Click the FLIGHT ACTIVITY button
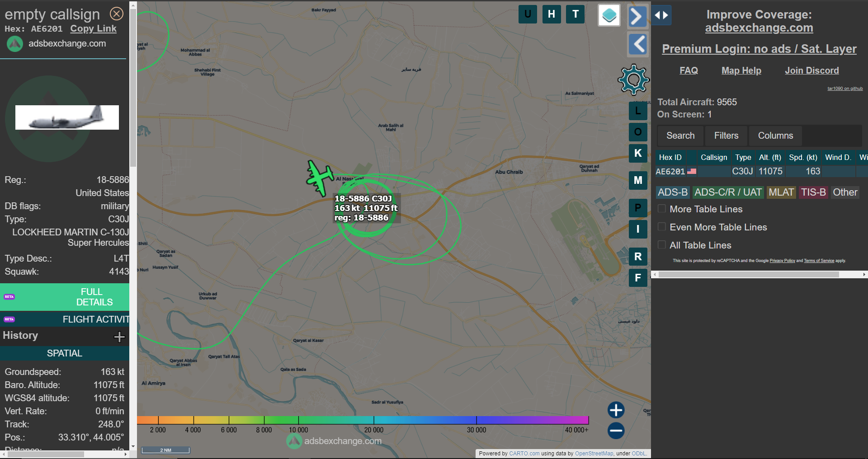Image resolution: width=868 pixels, height=459 pixels. [x=65, y=319]
